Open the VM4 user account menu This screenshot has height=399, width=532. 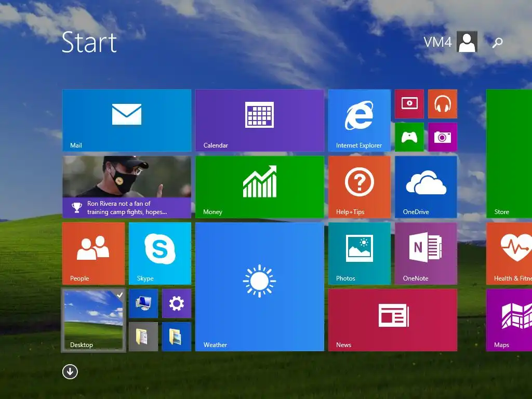coord(450,42)
